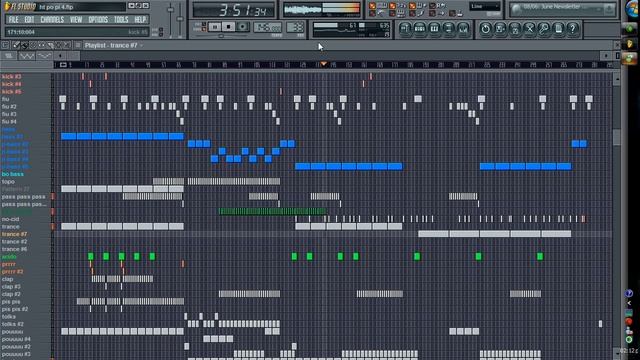Viewport: 640px width, 360px height.
Task: Switch to song mode with SONG toggle
Action: pos(204,29)
